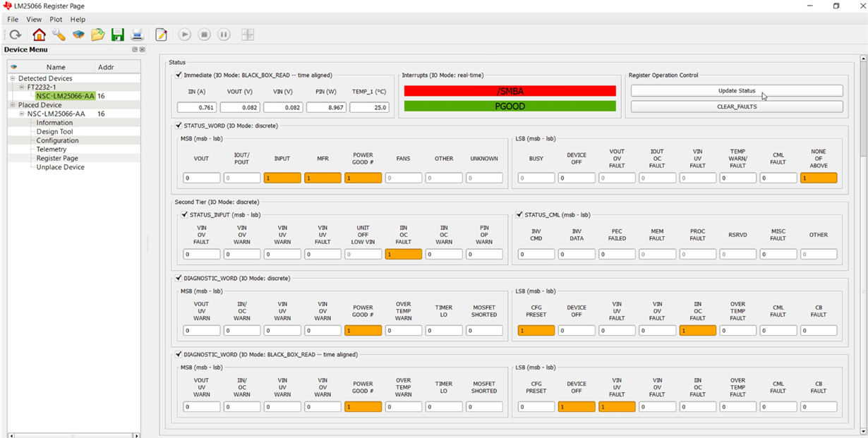868x438 pixels.
Task: Click the CLEAR_FAULTS button
Action: coord(737,107)
